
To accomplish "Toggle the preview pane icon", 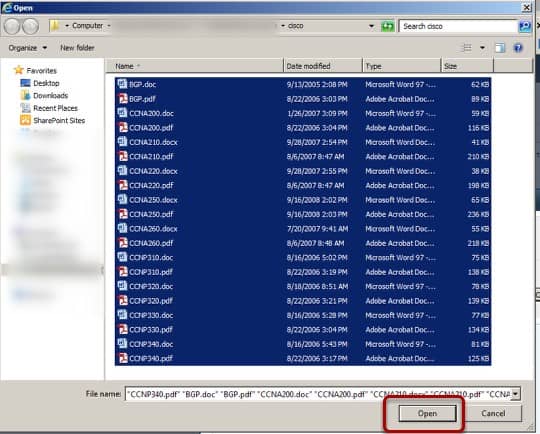I will tap(500, 48).
